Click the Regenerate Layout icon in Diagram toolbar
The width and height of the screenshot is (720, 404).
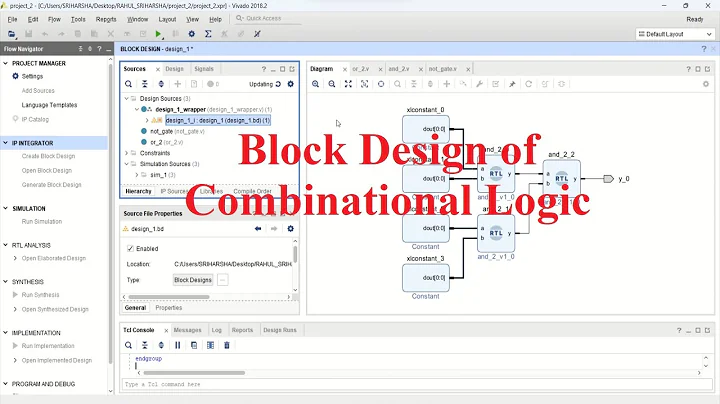pyautogui.click(x=529, y=84)
